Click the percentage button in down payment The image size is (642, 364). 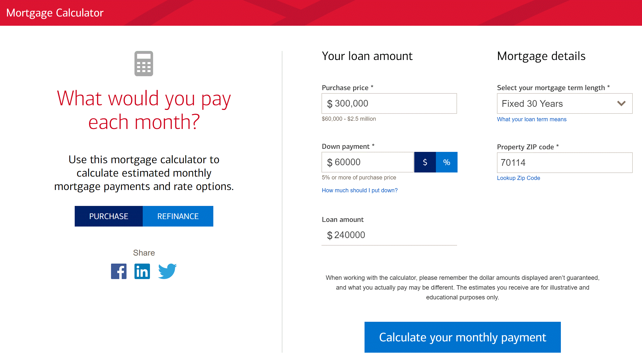click(x=446, y=162)
